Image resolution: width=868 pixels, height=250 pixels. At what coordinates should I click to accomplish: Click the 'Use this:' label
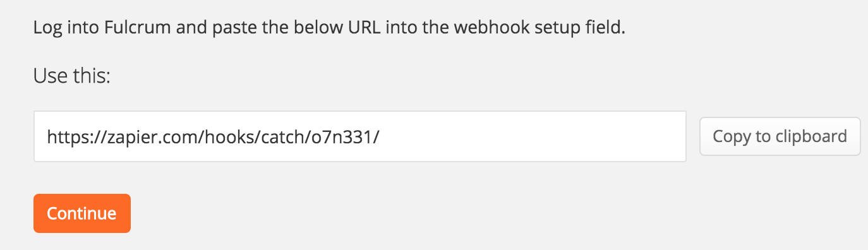click(x=72, y=77)
